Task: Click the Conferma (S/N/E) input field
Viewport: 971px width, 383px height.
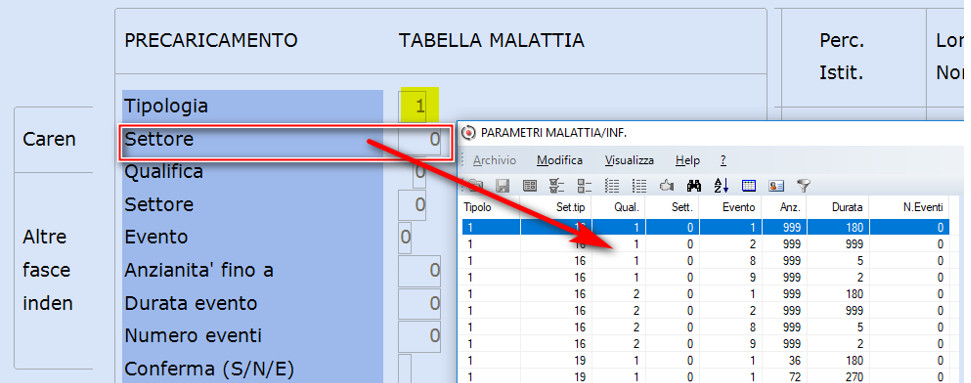Action: 405,369
